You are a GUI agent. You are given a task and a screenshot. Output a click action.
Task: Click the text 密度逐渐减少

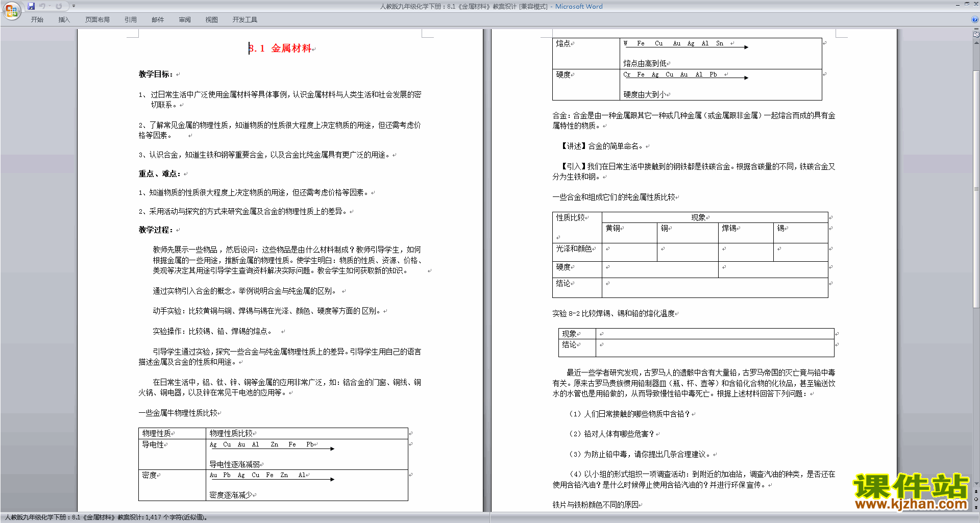(x=231, y=495)
